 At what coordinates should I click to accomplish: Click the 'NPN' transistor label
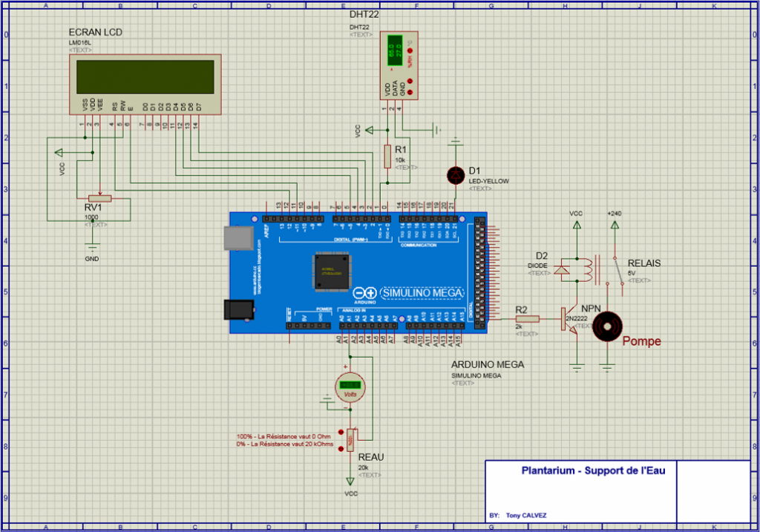pos(591,309)
